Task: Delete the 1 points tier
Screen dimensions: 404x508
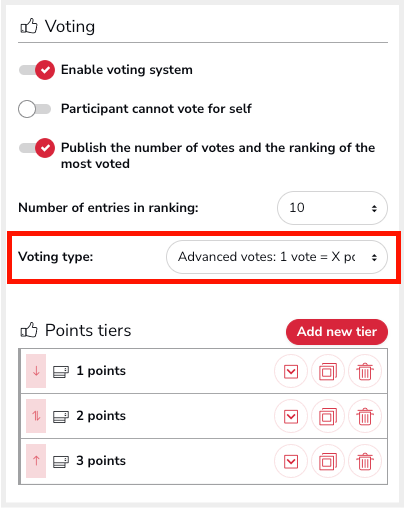Action: [x=365, y=371]
